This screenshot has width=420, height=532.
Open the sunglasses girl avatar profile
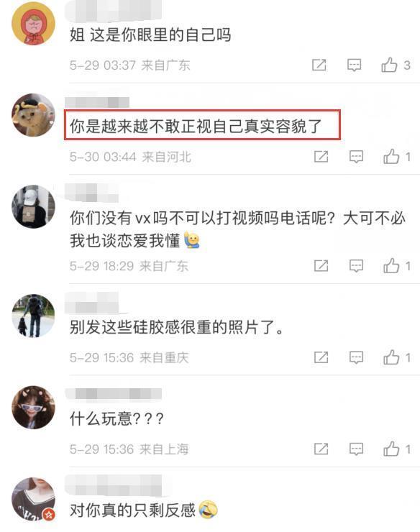pos(33,408)
